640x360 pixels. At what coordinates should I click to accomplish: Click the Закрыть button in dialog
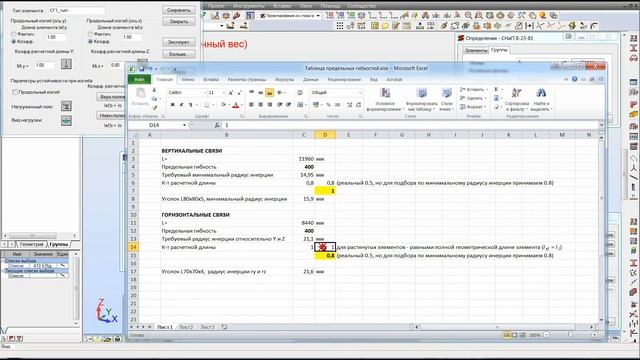click(179, 22)
